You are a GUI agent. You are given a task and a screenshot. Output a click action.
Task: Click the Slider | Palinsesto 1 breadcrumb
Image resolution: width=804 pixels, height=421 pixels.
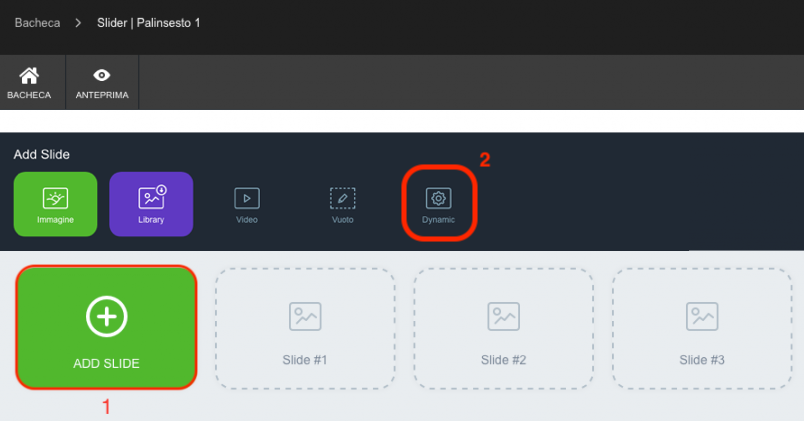click(149, 23)
